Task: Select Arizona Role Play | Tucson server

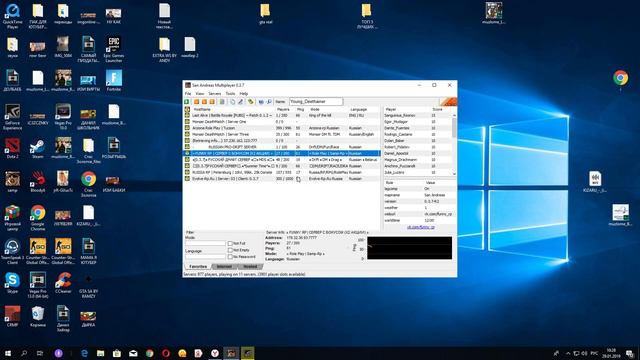Action: point(282,128)
